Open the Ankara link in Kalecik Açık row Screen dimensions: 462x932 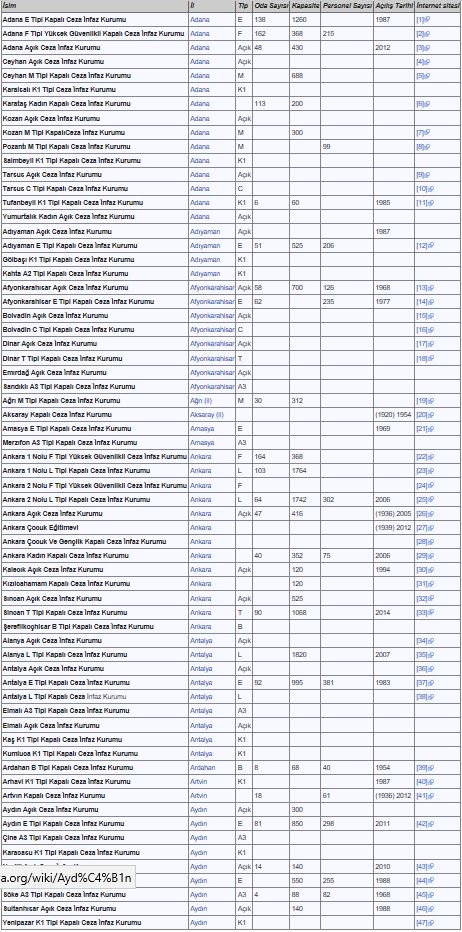pos(200,569)
